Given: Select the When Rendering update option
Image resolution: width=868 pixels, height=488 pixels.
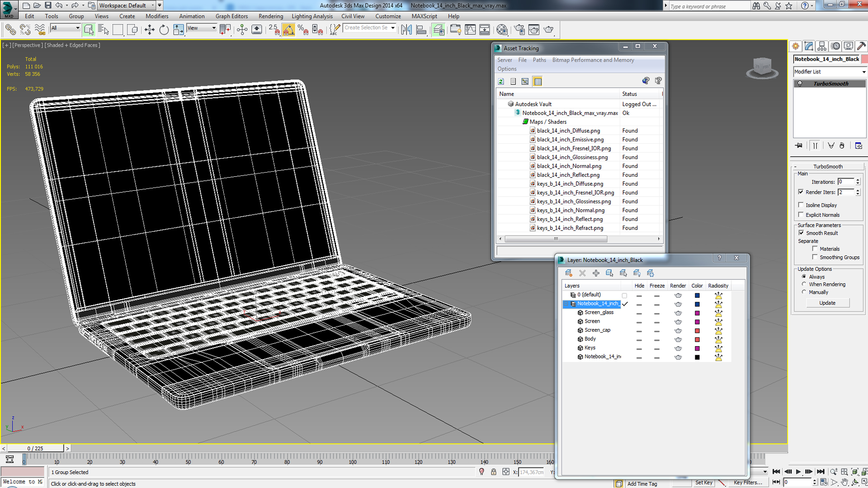Looking at the screenshot, I should click(x=804, y=284).
